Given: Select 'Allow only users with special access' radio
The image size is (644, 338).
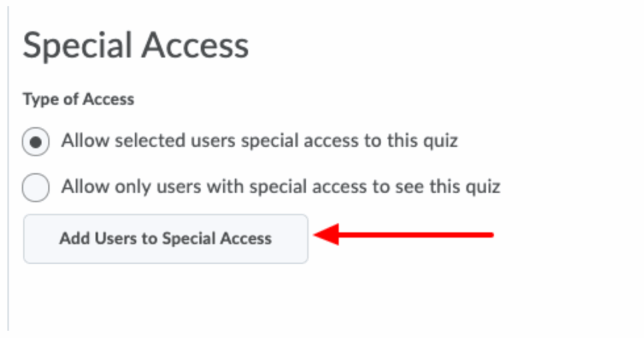Looking at the screenshot, I should 36,188.
